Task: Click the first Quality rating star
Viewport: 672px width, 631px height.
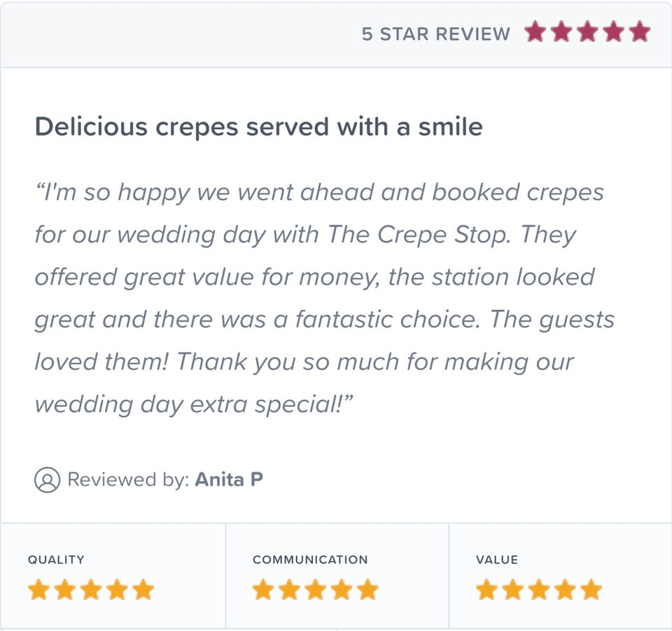Action: (38, 590)
